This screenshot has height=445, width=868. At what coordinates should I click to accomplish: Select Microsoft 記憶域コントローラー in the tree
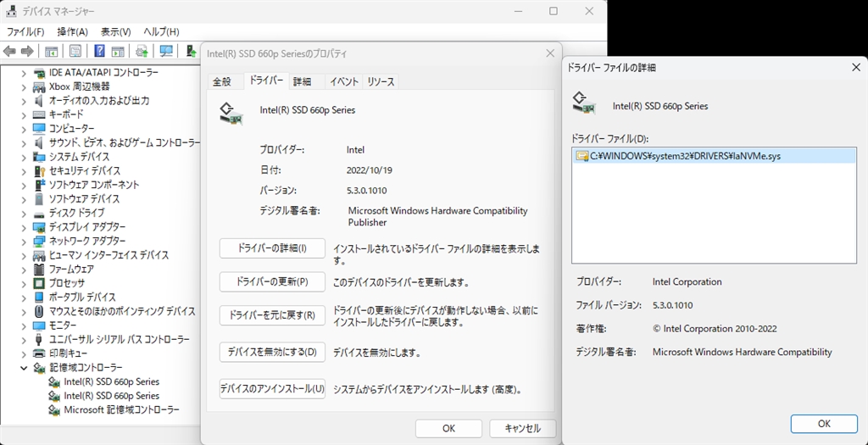[x=122, y=410]
